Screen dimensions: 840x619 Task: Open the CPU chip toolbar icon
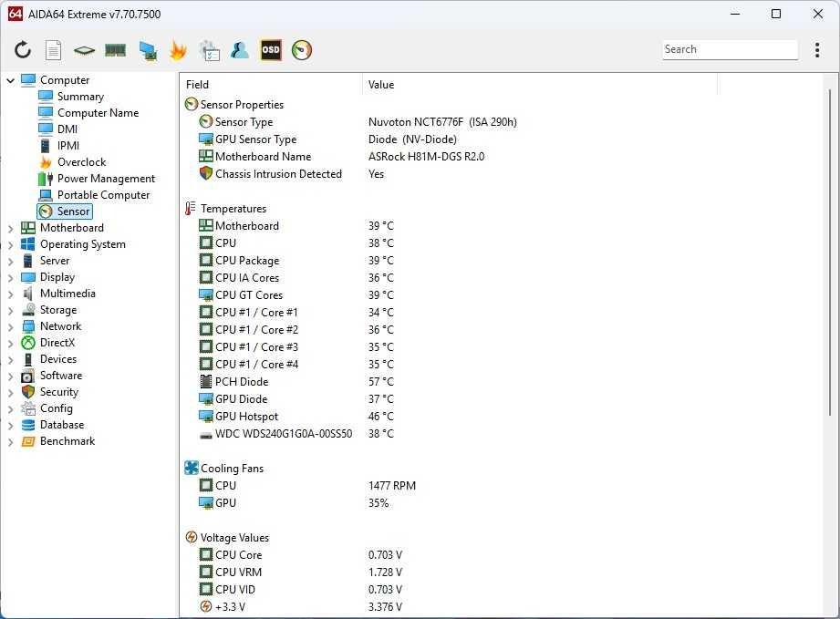pos(84,50)
